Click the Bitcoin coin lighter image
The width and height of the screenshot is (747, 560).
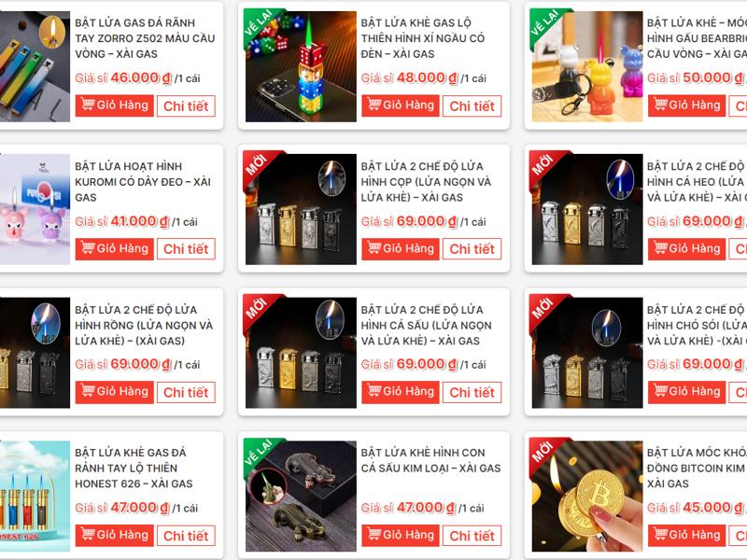pyautogui.click(x=587, y=496)
